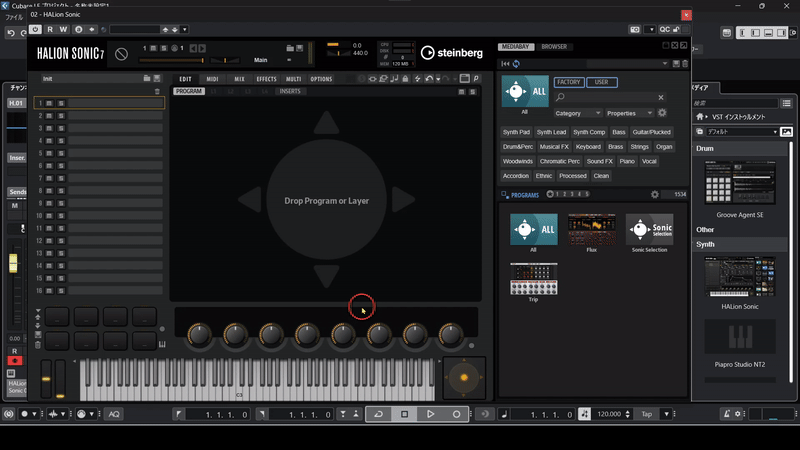The image size is (800, 450).
Task: Click the Main output selector
Action: (261, 60)
